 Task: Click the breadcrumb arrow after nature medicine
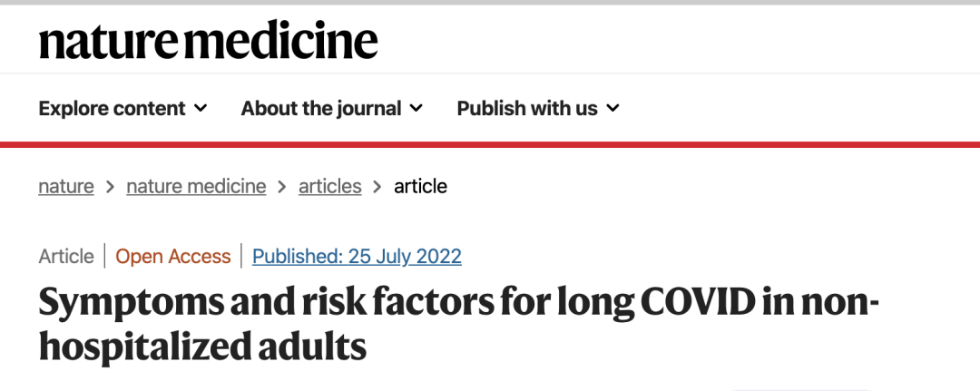coord(282,187)
